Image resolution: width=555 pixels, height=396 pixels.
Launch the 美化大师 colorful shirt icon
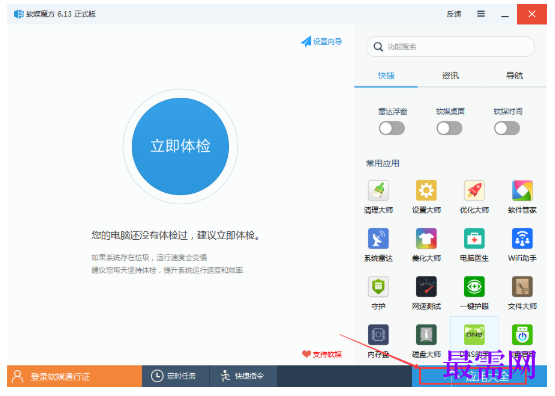click(x=426, y=239)
